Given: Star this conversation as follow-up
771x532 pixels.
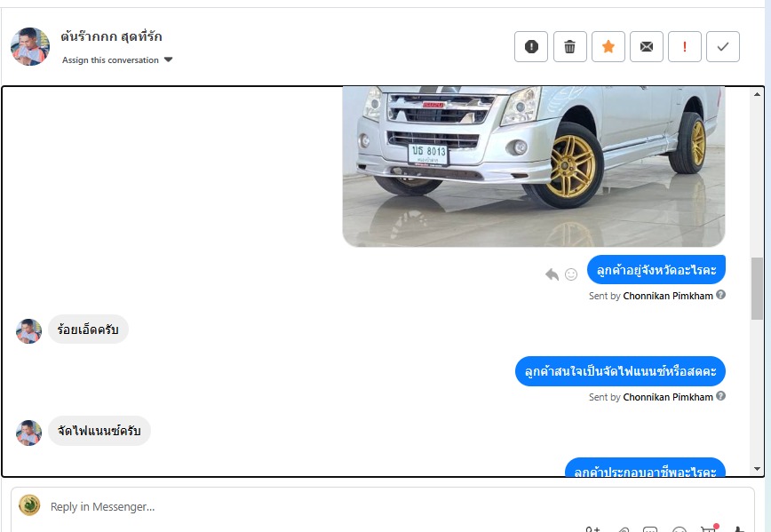Looking at the screenshot, I should pyautogui.click(x=608, y=47).
